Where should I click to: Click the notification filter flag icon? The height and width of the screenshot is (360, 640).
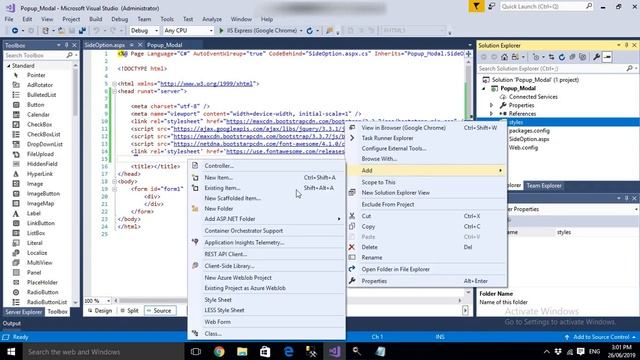[476, 6]
